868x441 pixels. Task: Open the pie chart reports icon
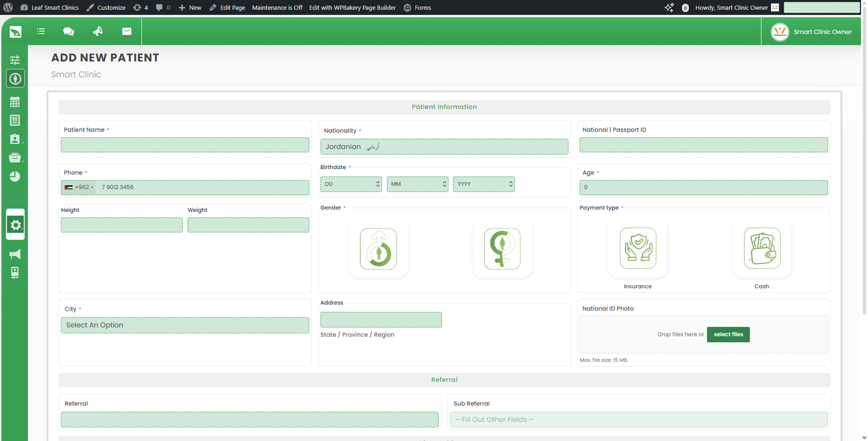coord(15,177)
